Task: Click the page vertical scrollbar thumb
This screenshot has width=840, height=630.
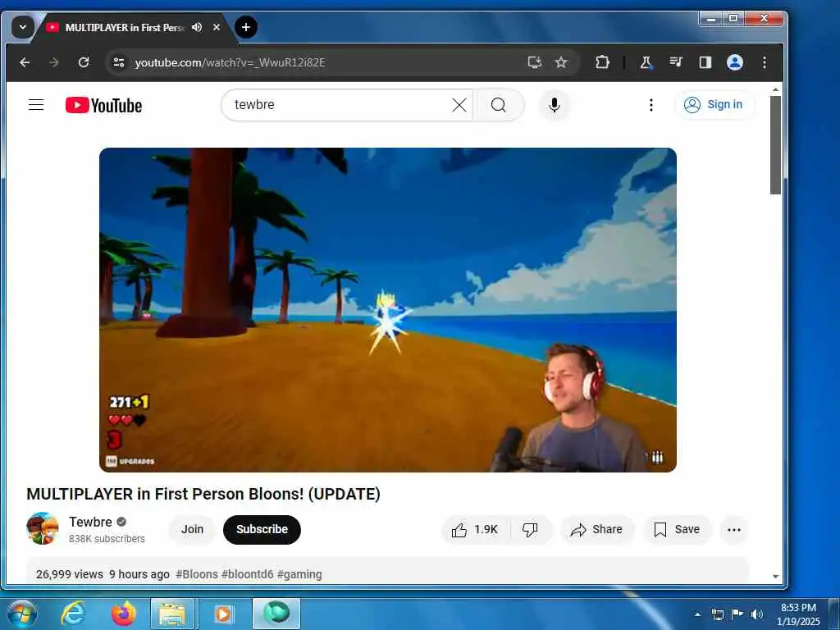Action: tap(775, 144)
